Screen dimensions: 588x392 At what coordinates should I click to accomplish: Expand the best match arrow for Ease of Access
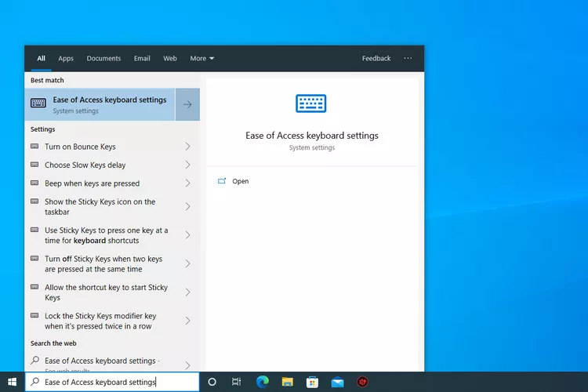click(x=187, y=104)
